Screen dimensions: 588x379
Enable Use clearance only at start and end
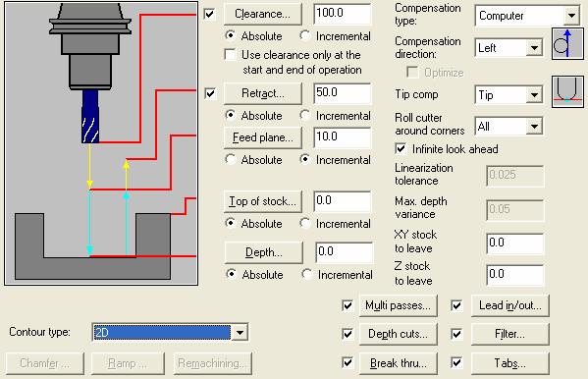click(x=230, y=54)
